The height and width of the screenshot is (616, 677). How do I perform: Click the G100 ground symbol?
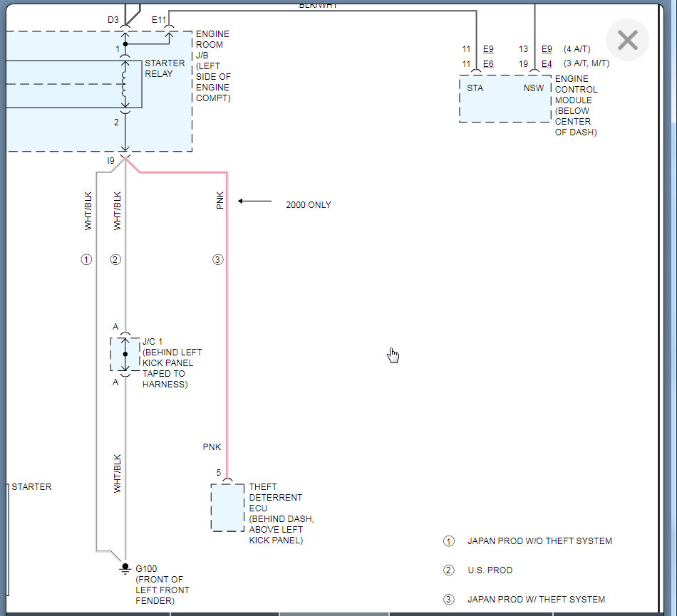[125, 569]
